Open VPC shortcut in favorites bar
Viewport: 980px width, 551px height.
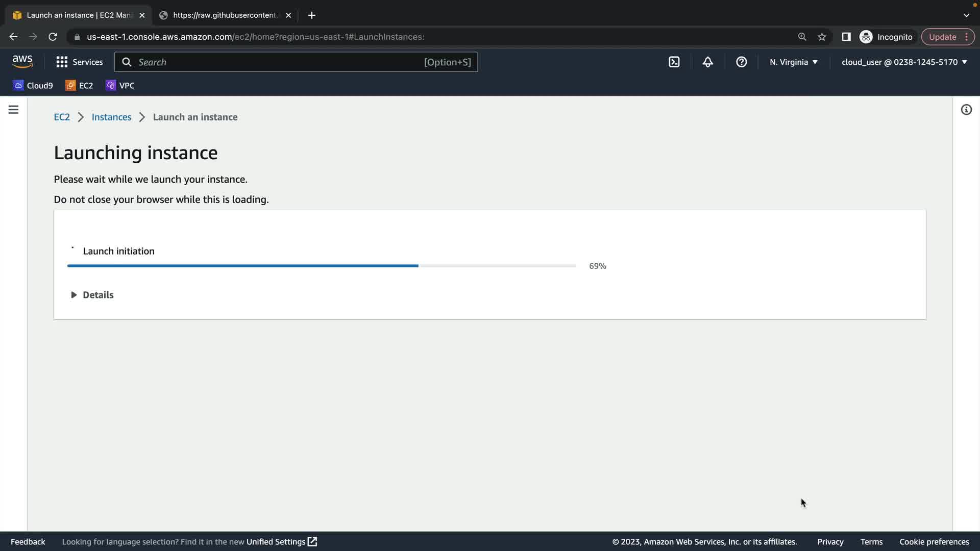(x=120, y=86)
